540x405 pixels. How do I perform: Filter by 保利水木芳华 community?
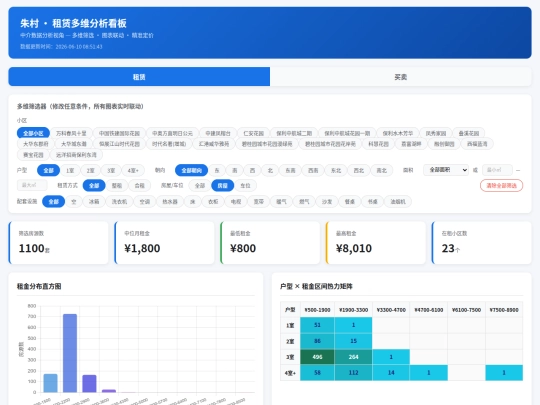pyautogui.click(x=398, y=133)
